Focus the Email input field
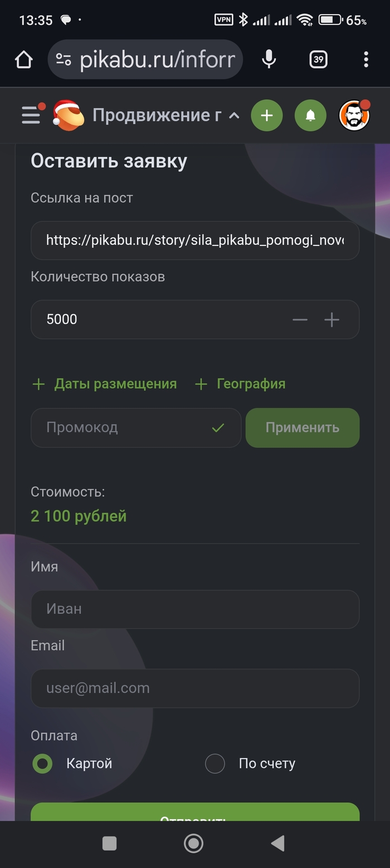 195,688
